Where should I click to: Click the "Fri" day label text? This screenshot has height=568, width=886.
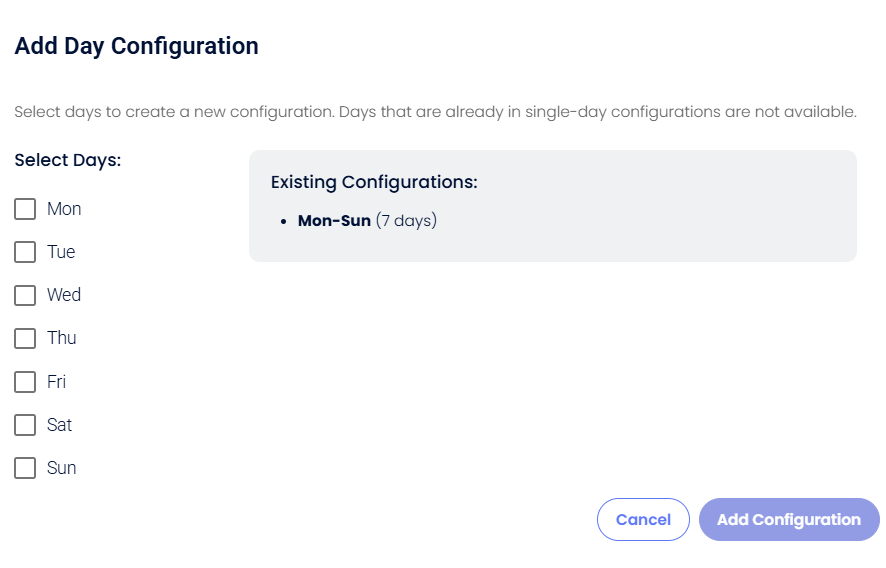(x=57, y=382)
